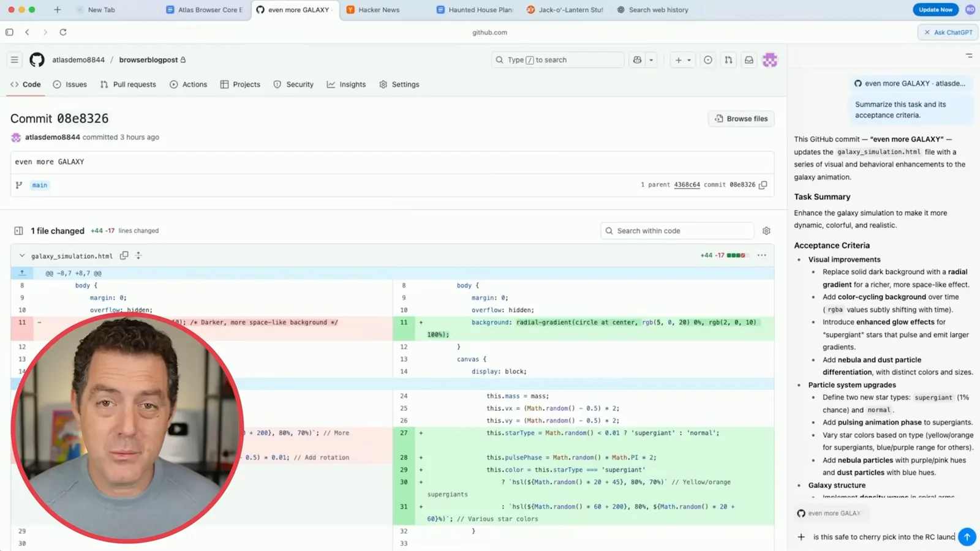Open pull requests icon in header
This screenshot has width=980, height=551.
tap(728, 60)
